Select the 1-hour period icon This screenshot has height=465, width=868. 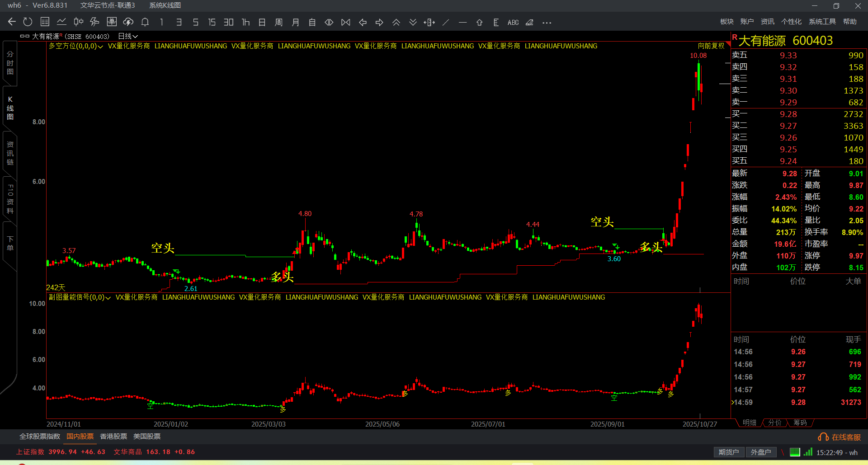coord(245,22)
